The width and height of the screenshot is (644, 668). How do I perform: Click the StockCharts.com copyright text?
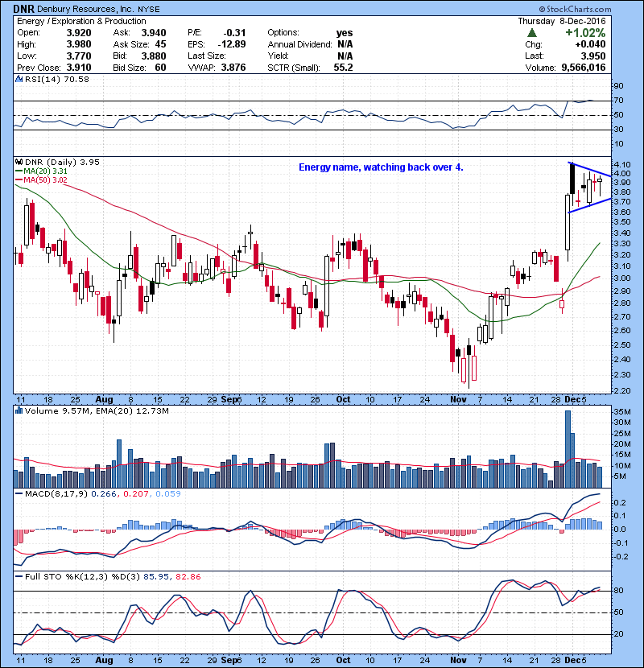575,9
